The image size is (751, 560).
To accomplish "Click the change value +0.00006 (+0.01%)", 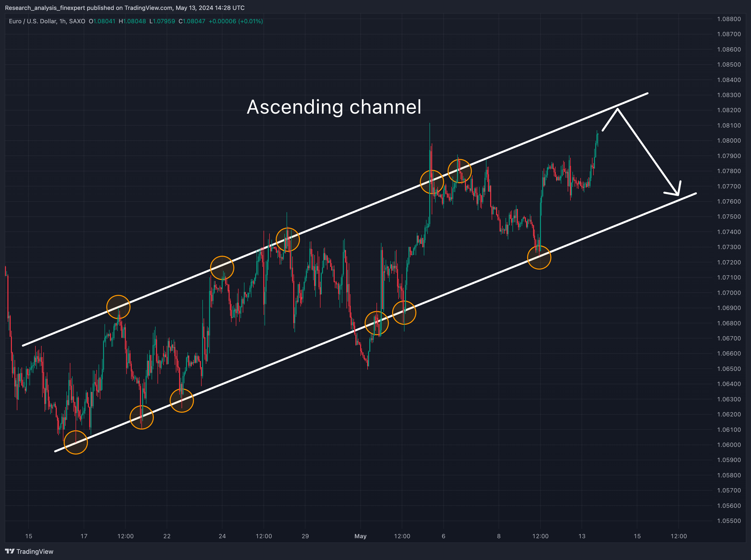I will click(236, 21).
